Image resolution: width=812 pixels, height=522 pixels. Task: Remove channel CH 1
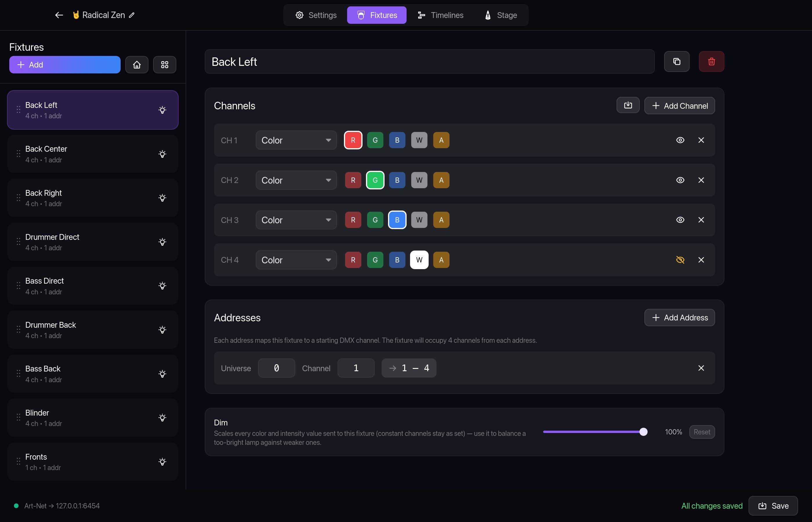tap(701, 140)
